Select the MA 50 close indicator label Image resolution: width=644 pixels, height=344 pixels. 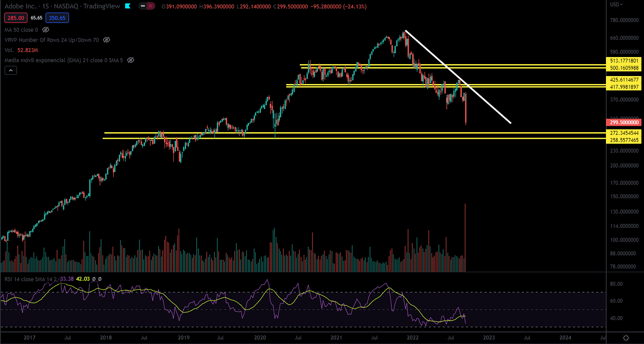click(x=21, y=30)
